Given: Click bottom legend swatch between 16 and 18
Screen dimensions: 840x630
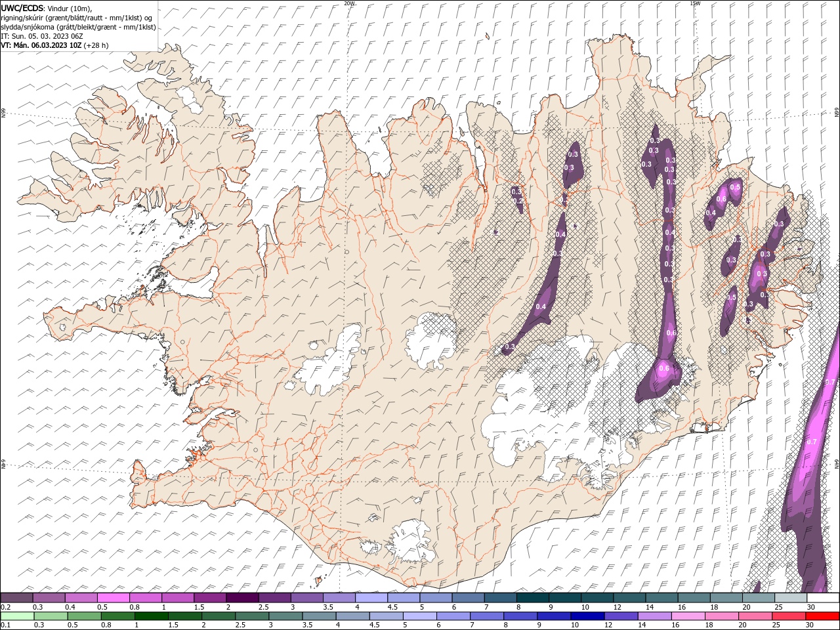Looking at the screenshot, I should coord(688,616).
